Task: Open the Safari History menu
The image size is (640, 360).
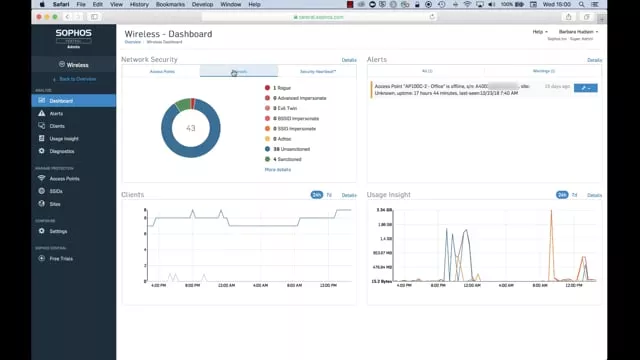Action: pyautogui.click(x=139, y=4)
